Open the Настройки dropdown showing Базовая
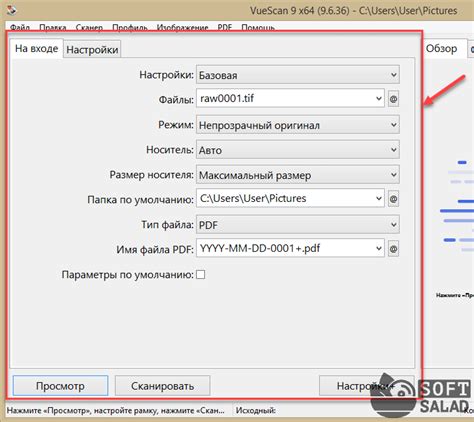The image size is (474, 422). click(x=298, y=75)
